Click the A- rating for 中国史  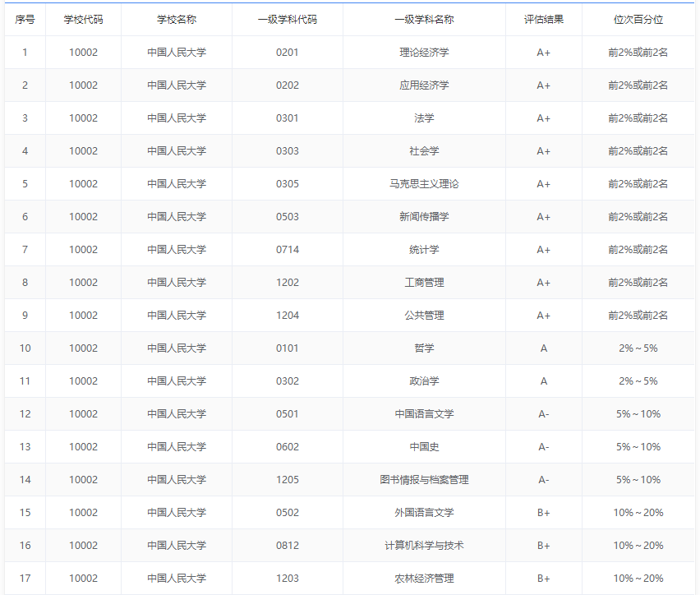544,447
